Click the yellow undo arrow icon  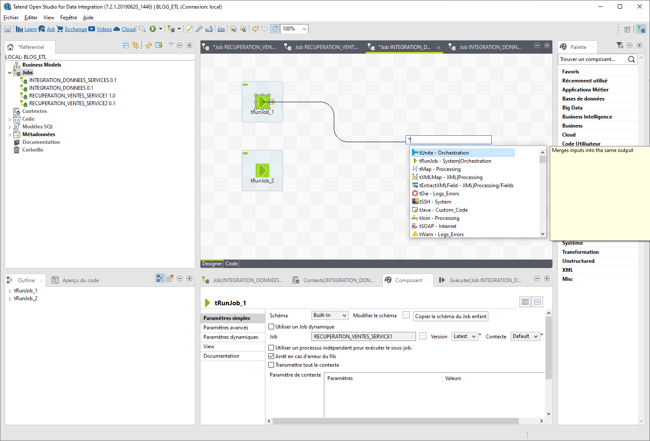click(255, 29)
